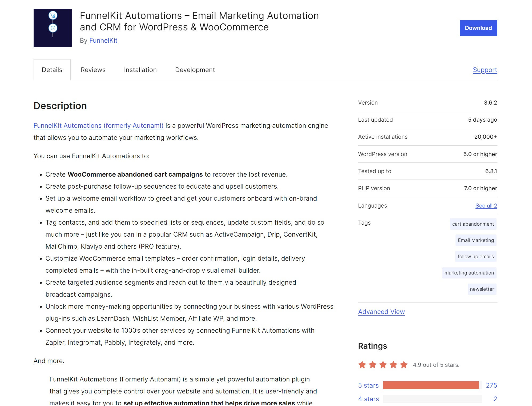Open the Installation tab
532x406 pixels.
(x=140, y=70)
